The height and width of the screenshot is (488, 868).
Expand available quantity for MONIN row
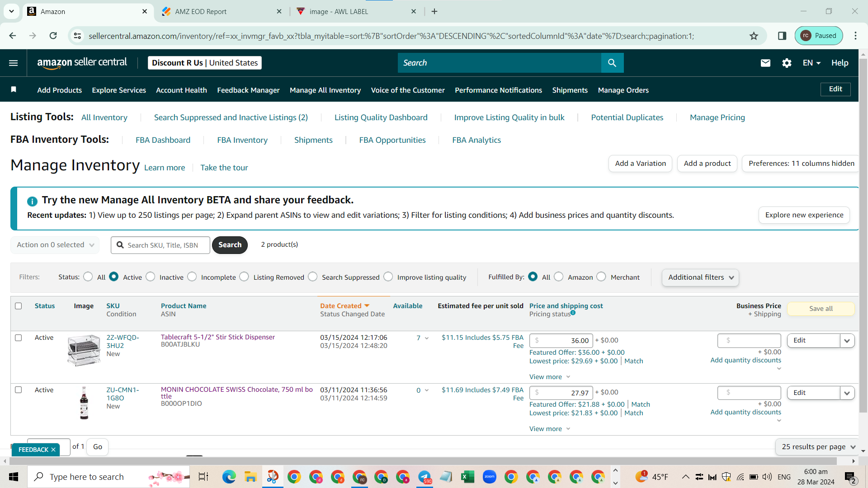427,390
